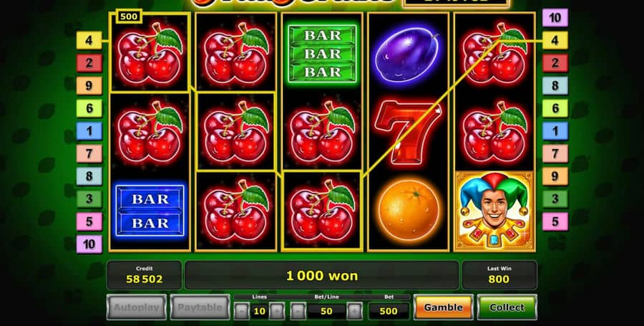644x326 pixels.
Task: Raise Bet/Line using the plus button
Action: [354, 311]
